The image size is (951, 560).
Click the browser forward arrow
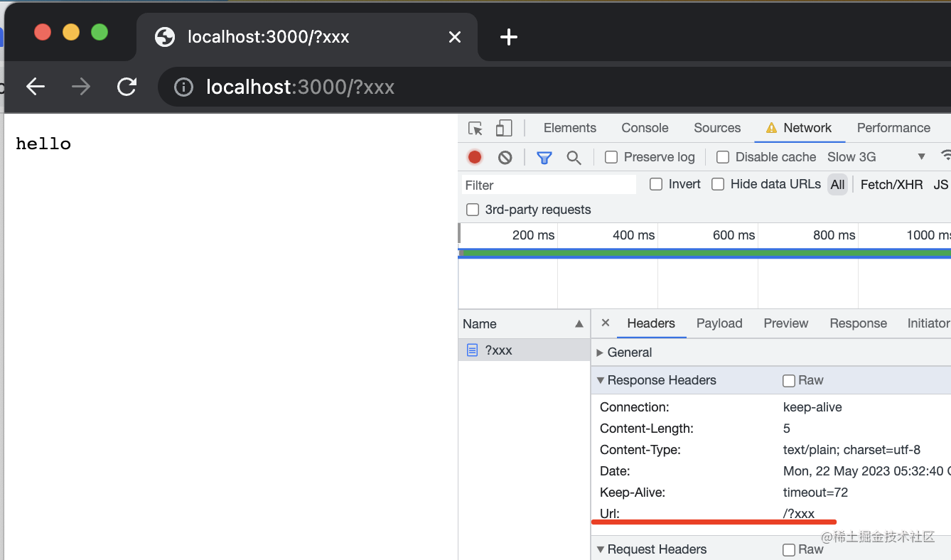(81, 87)
